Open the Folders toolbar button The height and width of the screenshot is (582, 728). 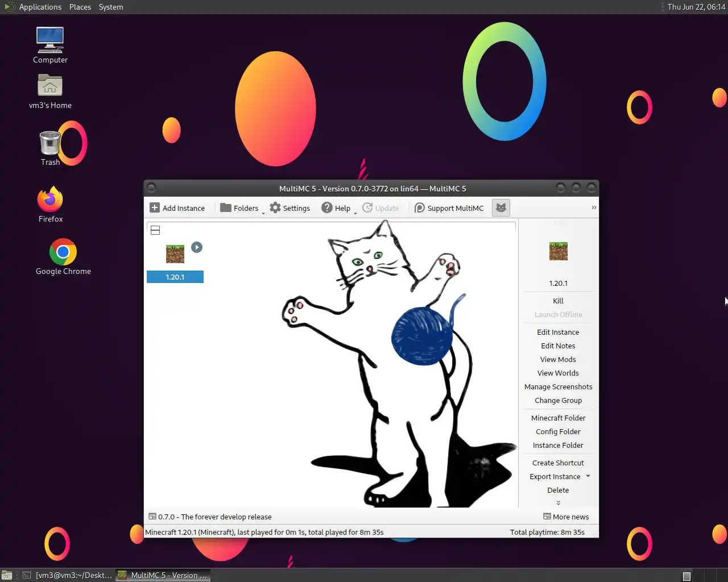239,208
